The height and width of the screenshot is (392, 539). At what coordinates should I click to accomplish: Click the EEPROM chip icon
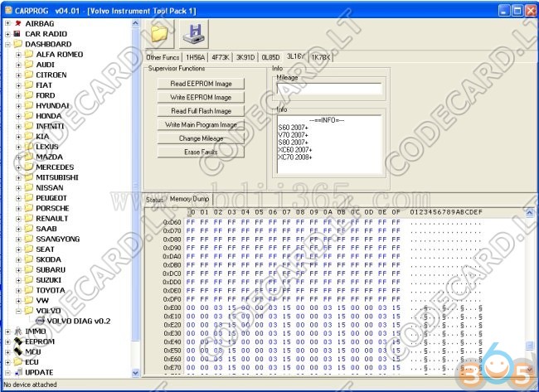coord(18,341)
